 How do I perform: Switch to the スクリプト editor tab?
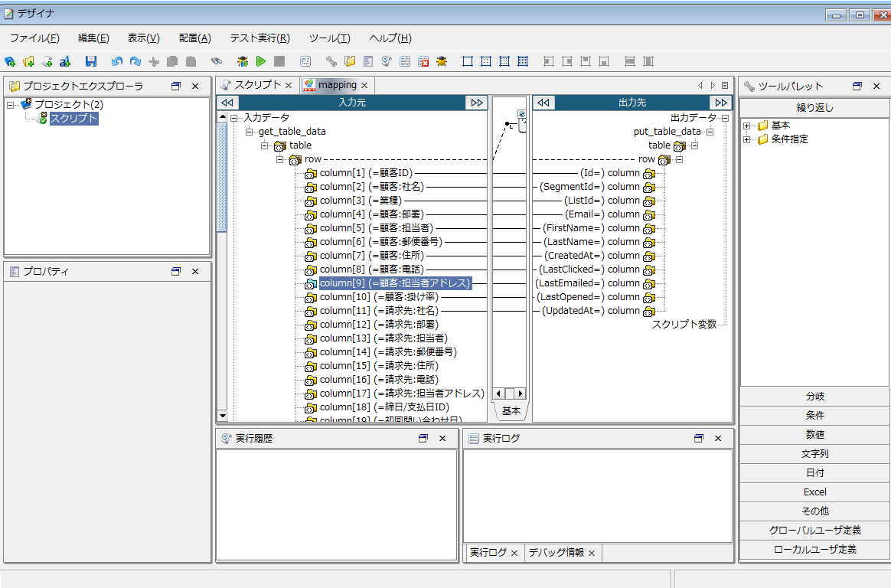(x=257, y=85)
